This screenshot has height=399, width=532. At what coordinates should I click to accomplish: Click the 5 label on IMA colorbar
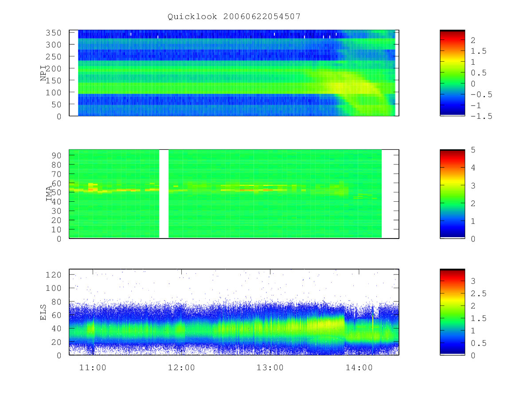pyautogui.click(x=473, y=150)
